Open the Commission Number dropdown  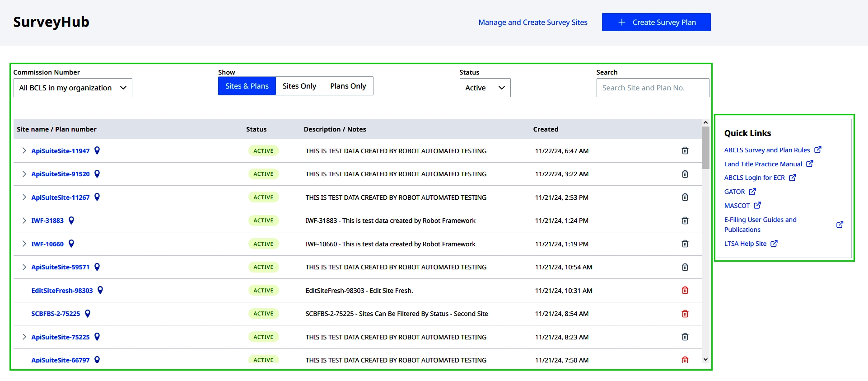click(73, 88)
